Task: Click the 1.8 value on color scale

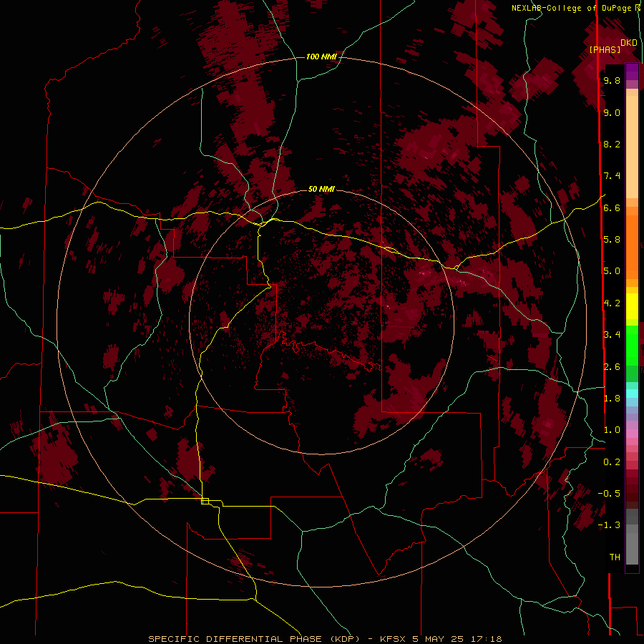Action: click(x=612, y=399)
